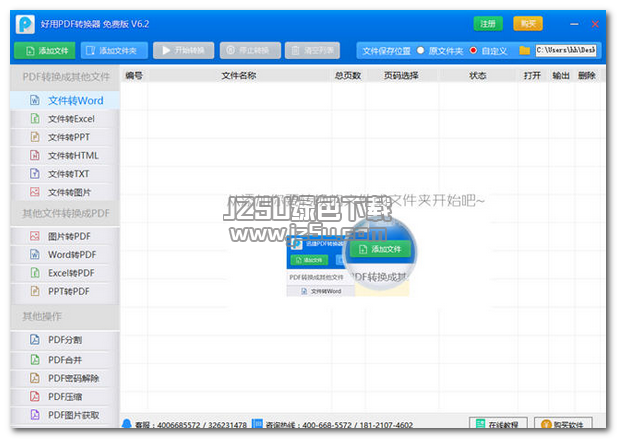This screenshot has width=617, height=439.
Task: Click the PDF分割 icon
Action: point(35,340)
